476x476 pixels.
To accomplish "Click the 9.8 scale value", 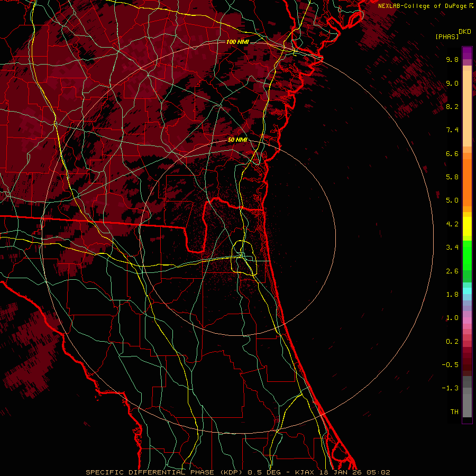I will point(452,59).
